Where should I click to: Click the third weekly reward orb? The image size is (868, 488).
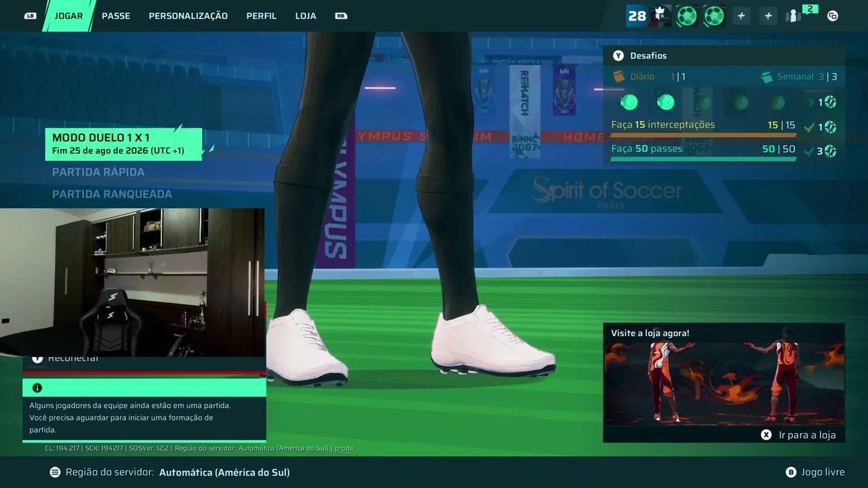point(703,102)
